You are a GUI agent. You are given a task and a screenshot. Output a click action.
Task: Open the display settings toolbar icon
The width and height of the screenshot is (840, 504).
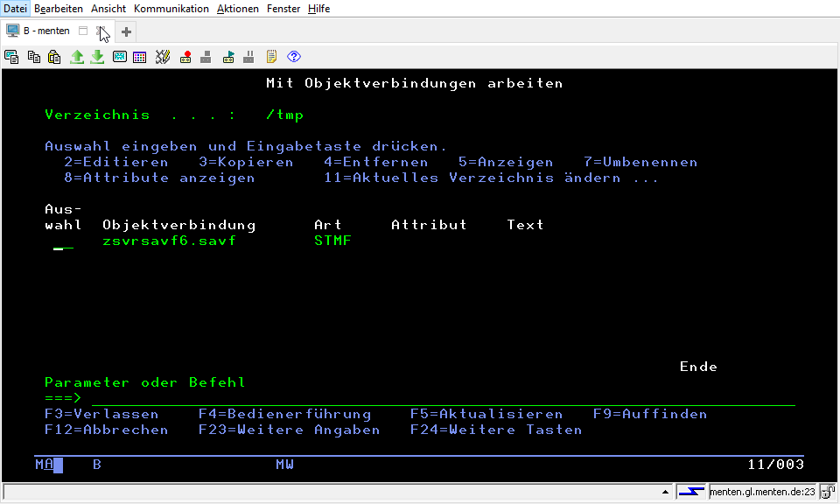119,57
